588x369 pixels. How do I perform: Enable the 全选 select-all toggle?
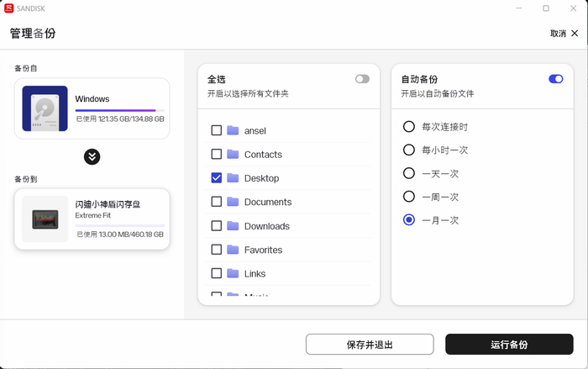(x=362, y=79)
